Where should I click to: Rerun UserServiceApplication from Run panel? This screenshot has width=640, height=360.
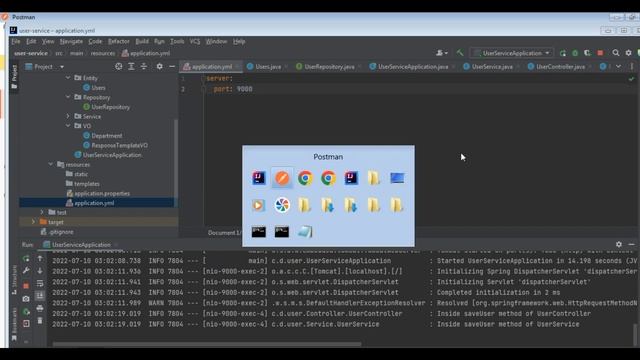(26, 258)
